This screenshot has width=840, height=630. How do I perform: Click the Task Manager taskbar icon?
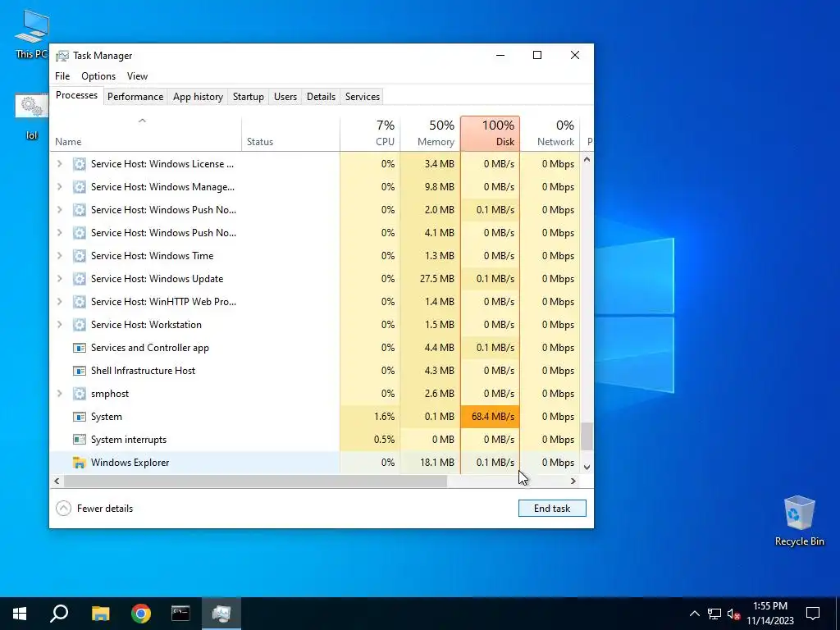pos(221,614)
